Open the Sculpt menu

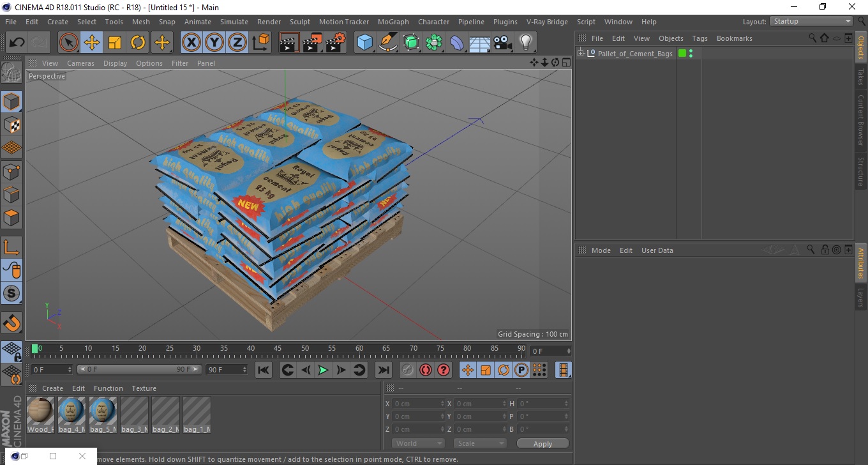coord(299,22)
